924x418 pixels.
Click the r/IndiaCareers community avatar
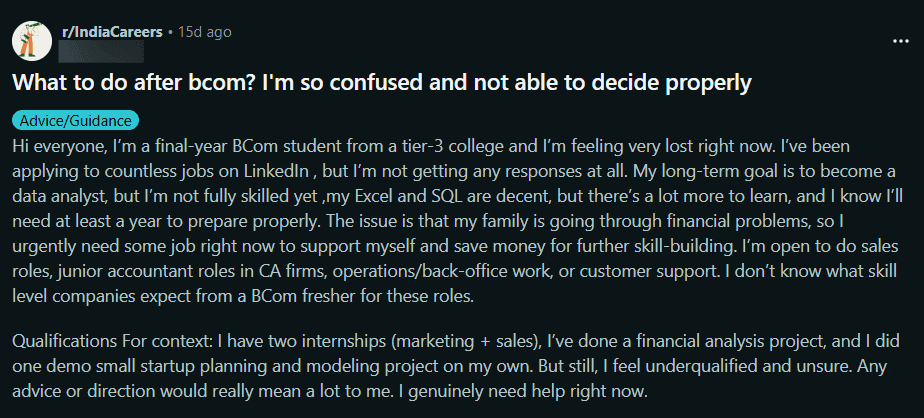[31, 39]
